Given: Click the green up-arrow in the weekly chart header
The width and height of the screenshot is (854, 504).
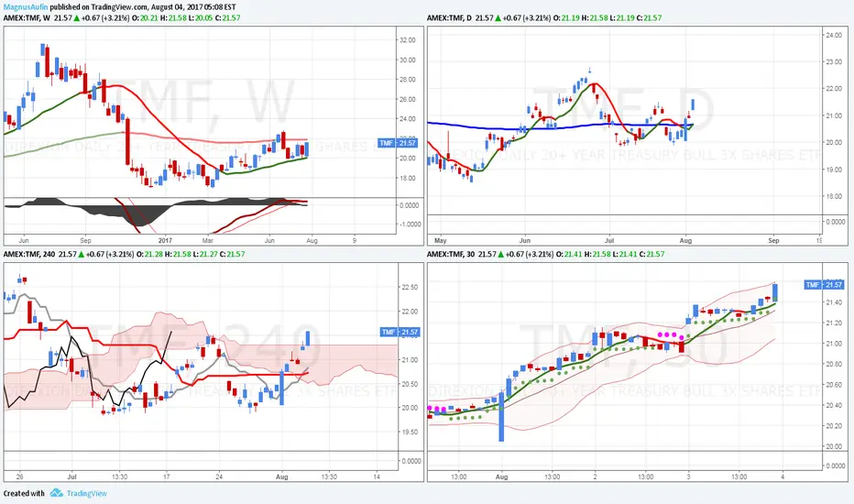Looking at the screenshot, I should pos(77,17).
